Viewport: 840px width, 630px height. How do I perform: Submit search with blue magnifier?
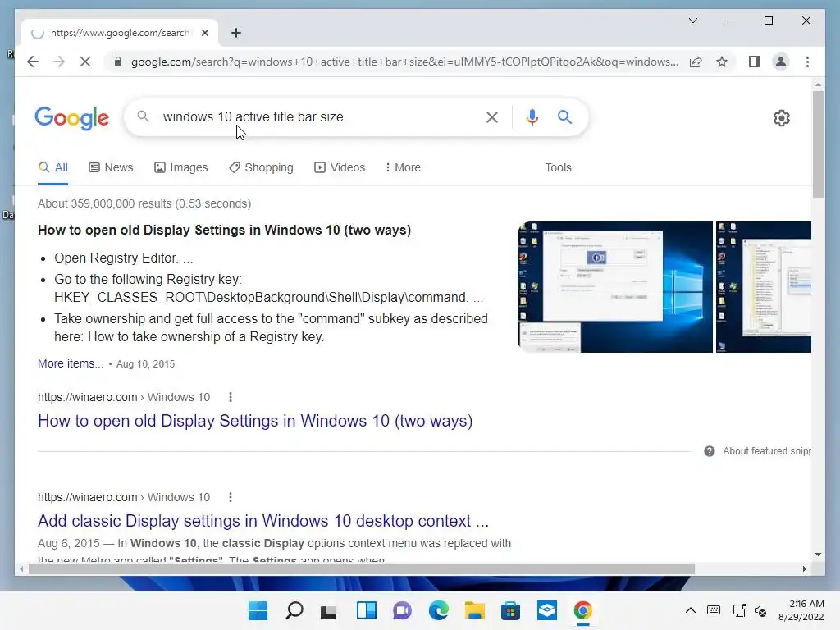[564, 116]
